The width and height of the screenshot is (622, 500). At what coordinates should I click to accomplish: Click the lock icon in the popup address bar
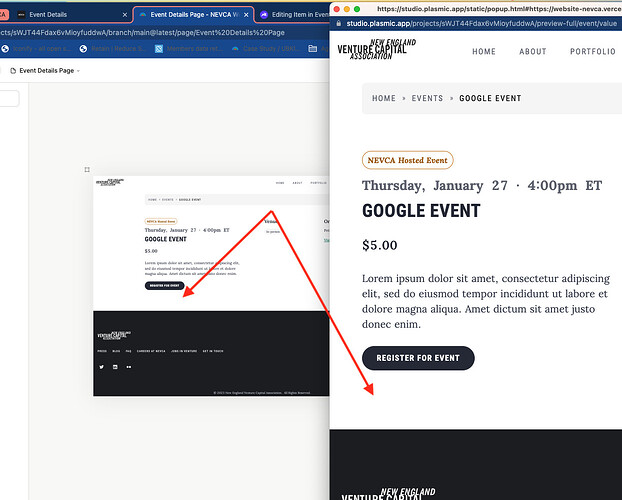pos(338,23)
